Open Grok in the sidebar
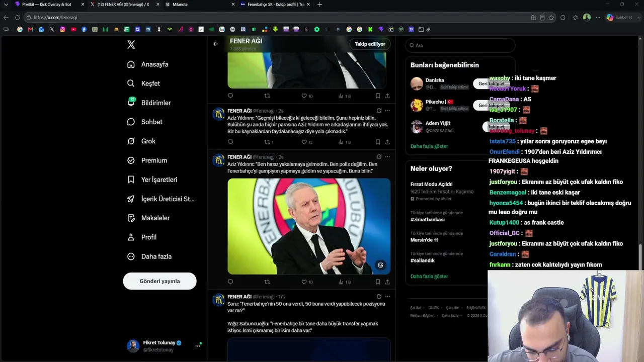 [x=141, y=141]
